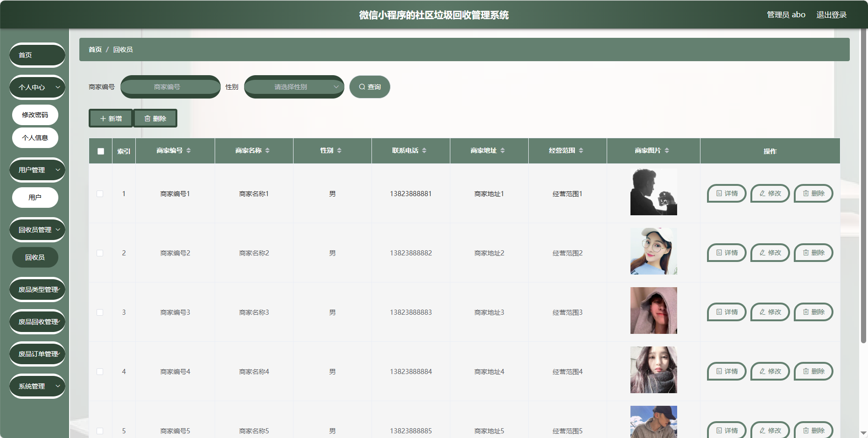Open 详情 for 商家编号2 row

pyautogui.click(x=727, y=253)
